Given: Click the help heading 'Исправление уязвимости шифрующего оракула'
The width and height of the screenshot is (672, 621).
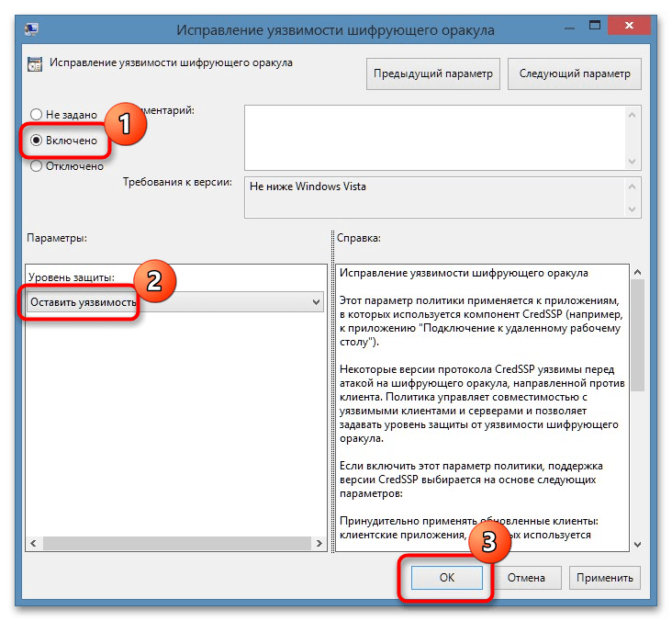Looking at the screenshot, I should click(464, 273).
